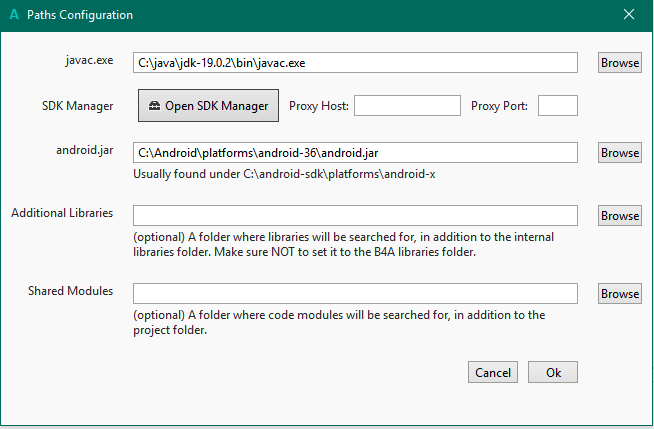
Task: Browse for the javac.exe path
Action: click(x=620, y=62)
